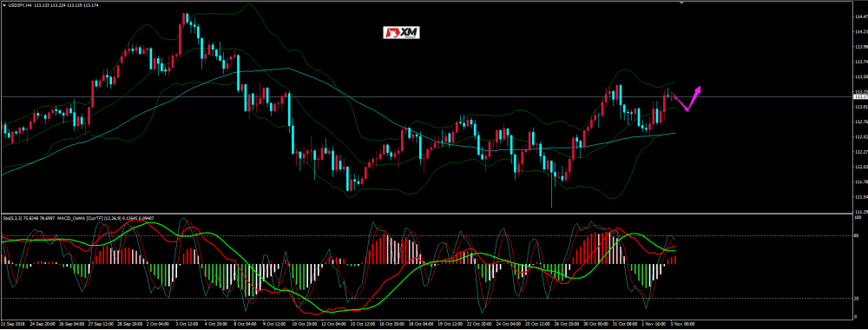Click the highlighted current price label 113.17
This screenshot has width=868, height=330.
pyautogui.click(x=860, y=97)
